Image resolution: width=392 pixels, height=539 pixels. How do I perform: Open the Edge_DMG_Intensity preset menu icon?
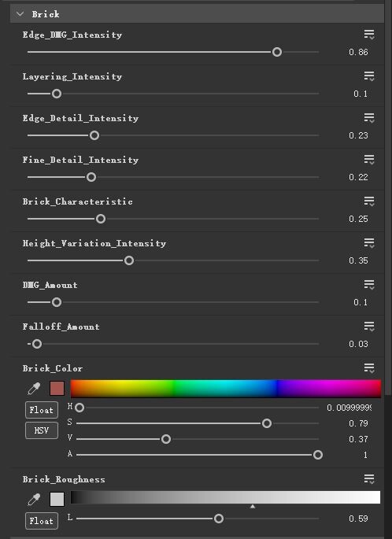[x=369, y=35]
